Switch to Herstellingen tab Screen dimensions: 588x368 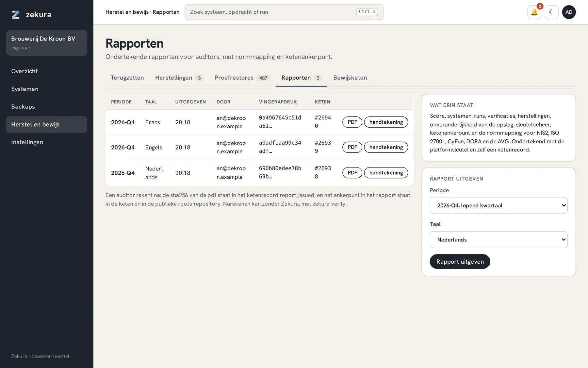pyautogui.click(x=179, y=78)
